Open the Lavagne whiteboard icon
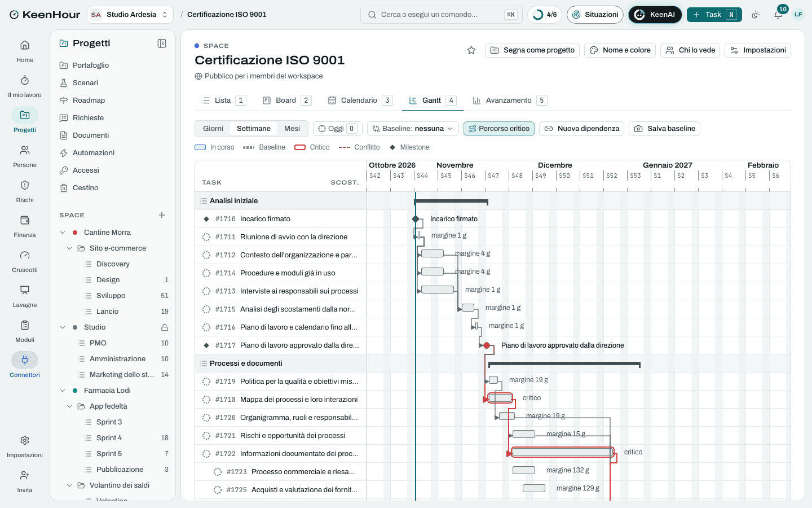Image resolution: width=812 pixels, height=508 pixels. pyautogui.click(x=25, y=290)
